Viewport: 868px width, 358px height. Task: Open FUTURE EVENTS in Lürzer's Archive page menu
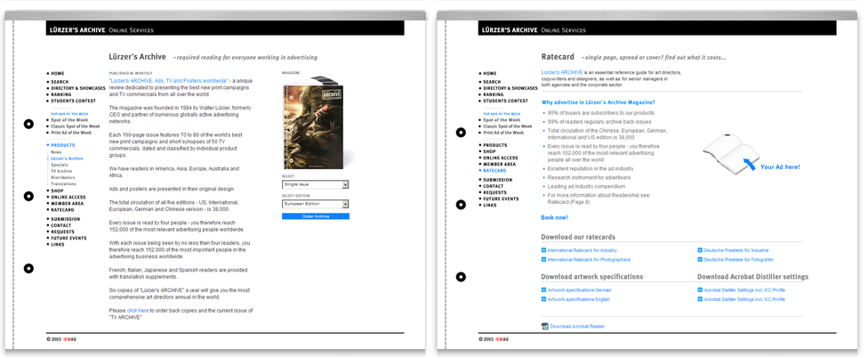click(68, 239)
